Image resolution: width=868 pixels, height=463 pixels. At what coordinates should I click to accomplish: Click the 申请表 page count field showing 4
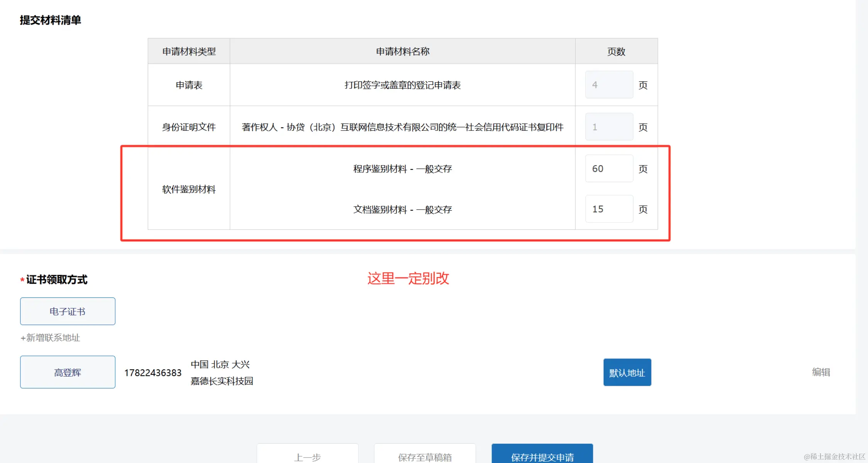pos(609,85)
